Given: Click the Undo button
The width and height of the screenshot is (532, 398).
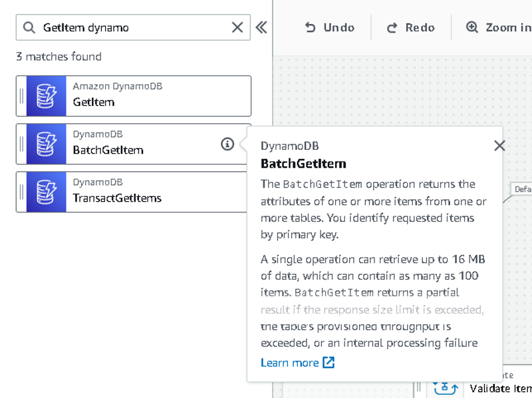Looking at the screenshot, I should pos(330,27).
